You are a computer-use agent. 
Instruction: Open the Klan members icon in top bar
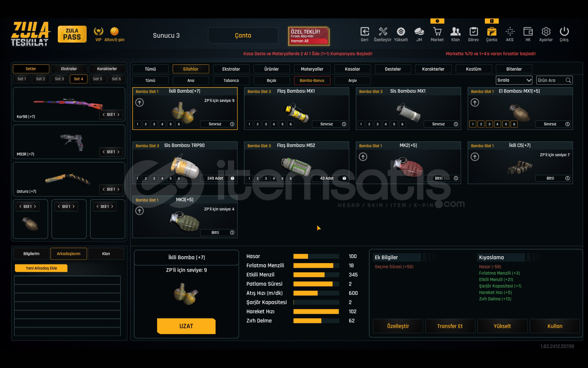tap(455, 32)
